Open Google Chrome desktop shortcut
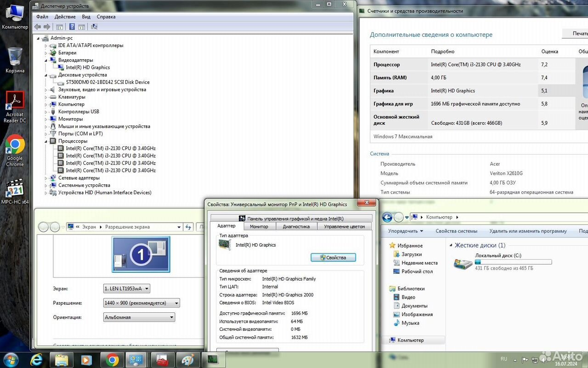 pyautogui.click(x=15, y=151)
